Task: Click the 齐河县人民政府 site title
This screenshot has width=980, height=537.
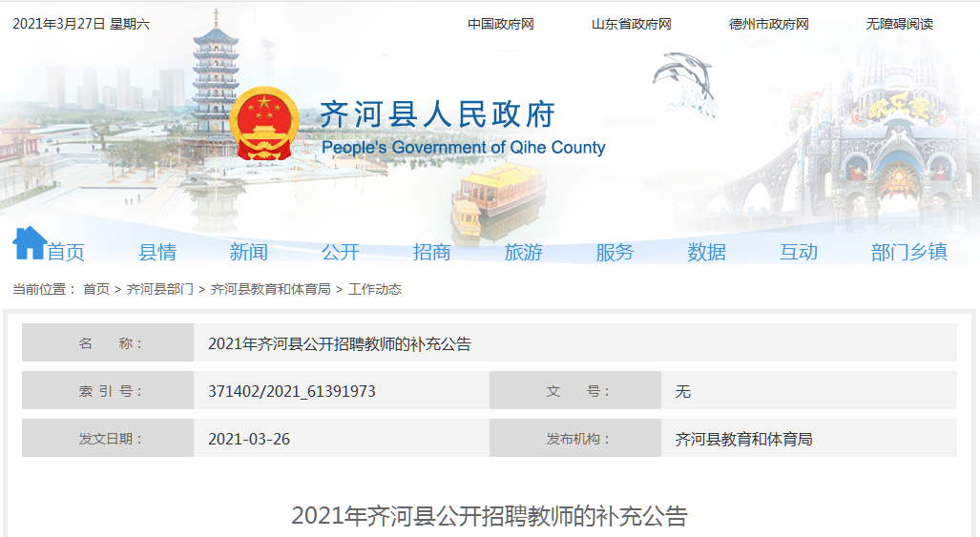Action: coord(437,114)
